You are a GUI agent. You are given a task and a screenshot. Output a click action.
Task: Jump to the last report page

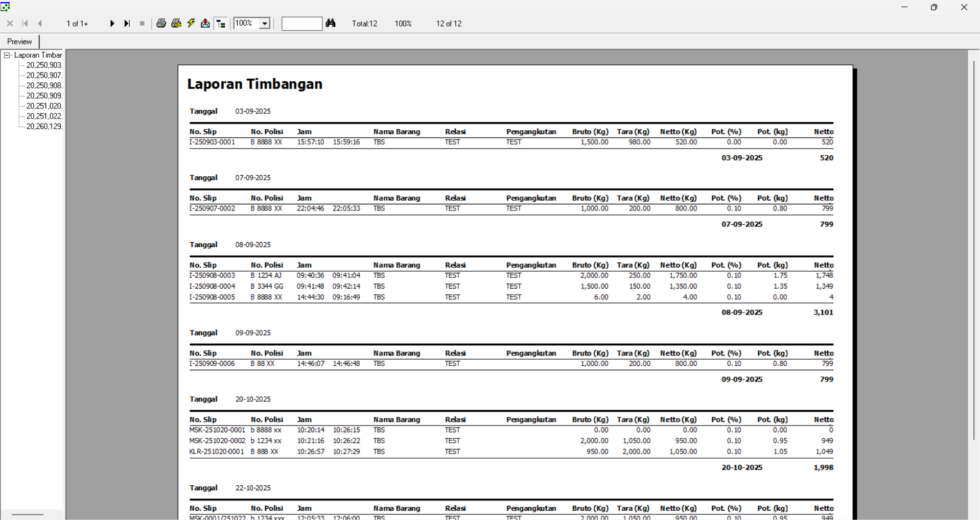coord(127,23)
